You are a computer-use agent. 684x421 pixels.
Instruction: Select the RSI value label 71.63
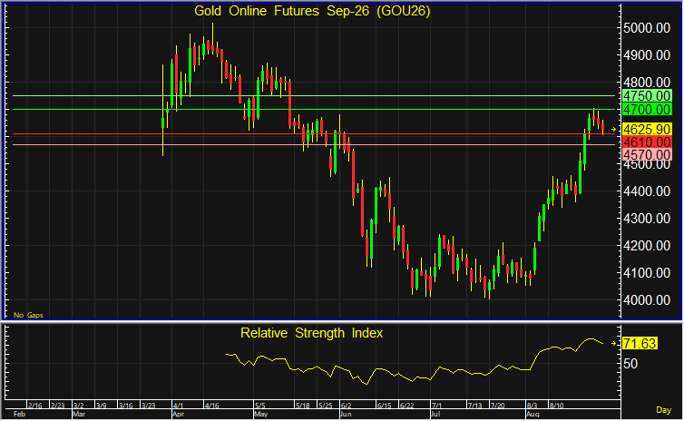pyautogui.click(x=640, y=344)
